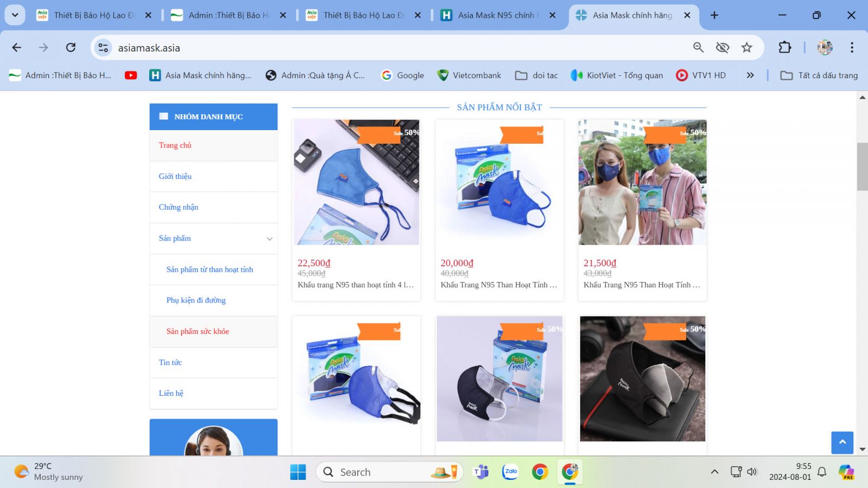Open a new tab with plus button
Viewport: 868px width, 488px height.
(714, 15)
